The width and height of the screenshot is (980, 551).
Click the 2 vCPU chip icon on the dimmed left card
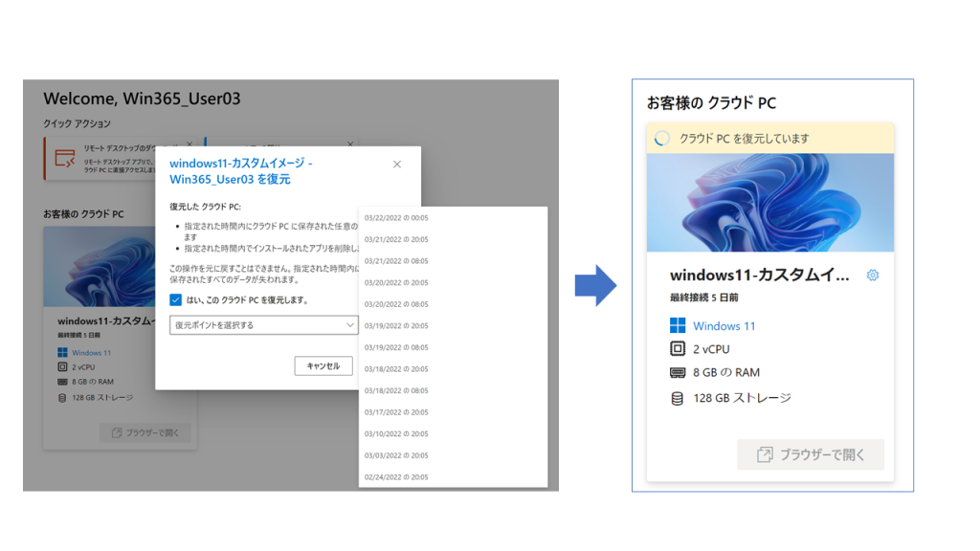pyautogui.click(x=62, y=367)
